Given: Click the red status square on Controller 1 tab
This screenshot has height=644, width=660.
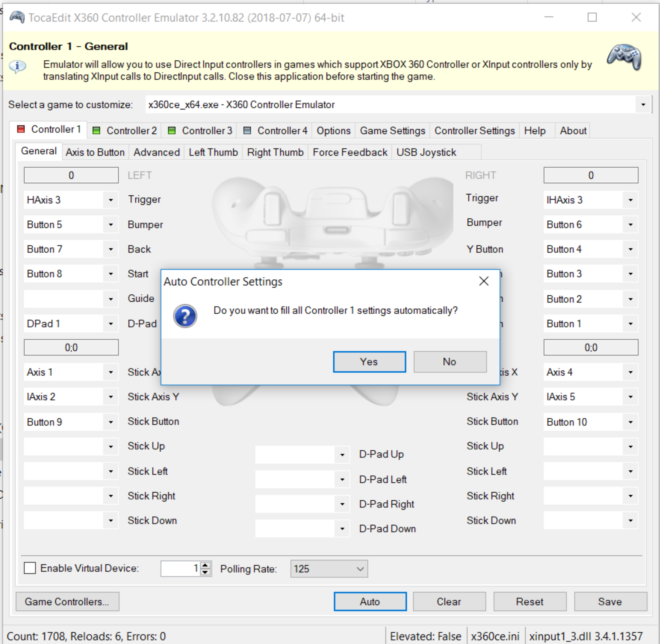Looking at the screenshot, I should click(21, 129).
